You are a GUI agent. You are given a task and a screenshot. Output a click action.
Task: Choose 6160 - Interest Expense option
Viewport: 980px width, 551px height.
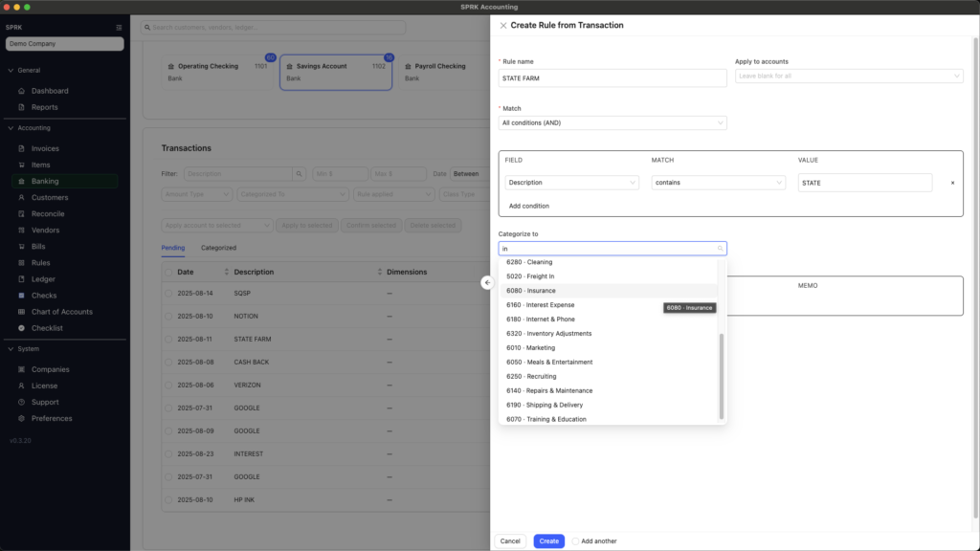(x=609, y=305)
